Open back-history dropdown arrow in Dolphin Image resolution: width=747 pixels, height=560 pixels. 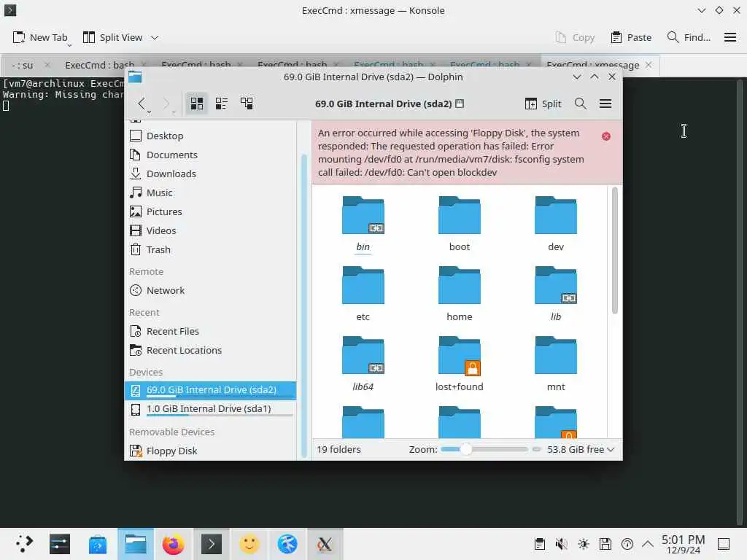[x=149, y=112]
